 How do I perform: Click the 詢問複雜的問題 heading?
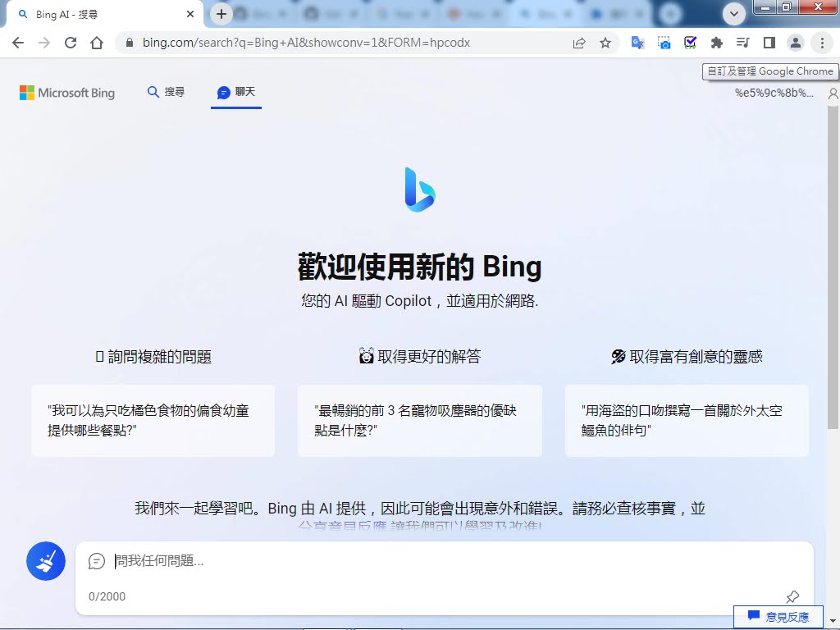153,356
